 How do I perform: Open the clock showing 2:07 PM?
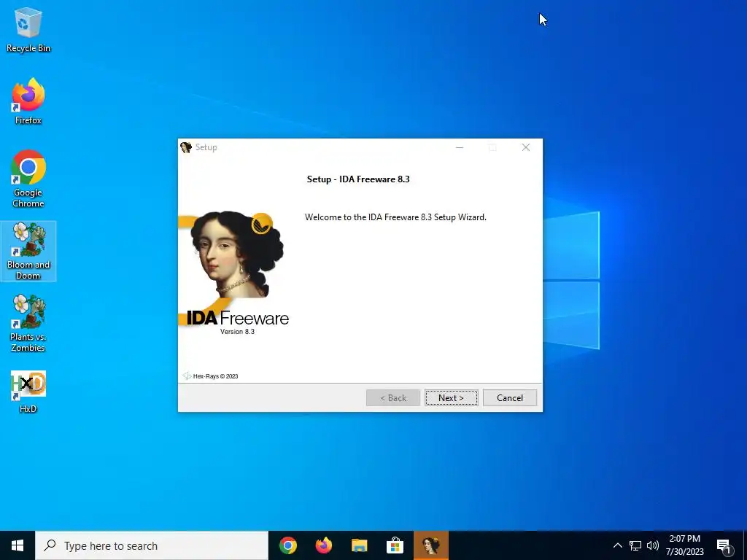[684, 545]
